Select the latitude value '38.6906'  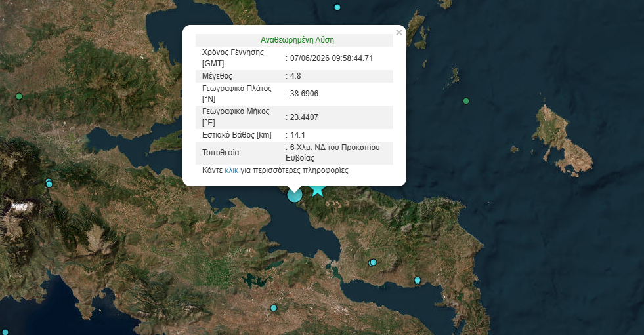click(x=305, y=94)
